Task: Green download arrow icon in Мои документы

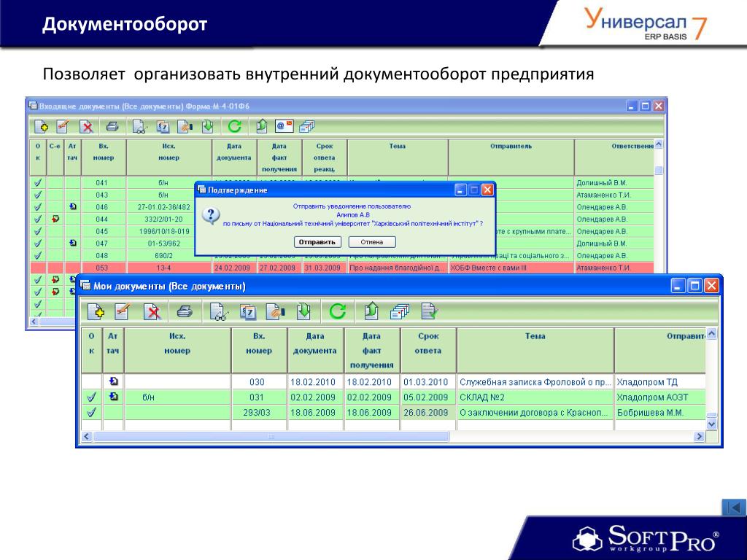Action: 303,312
